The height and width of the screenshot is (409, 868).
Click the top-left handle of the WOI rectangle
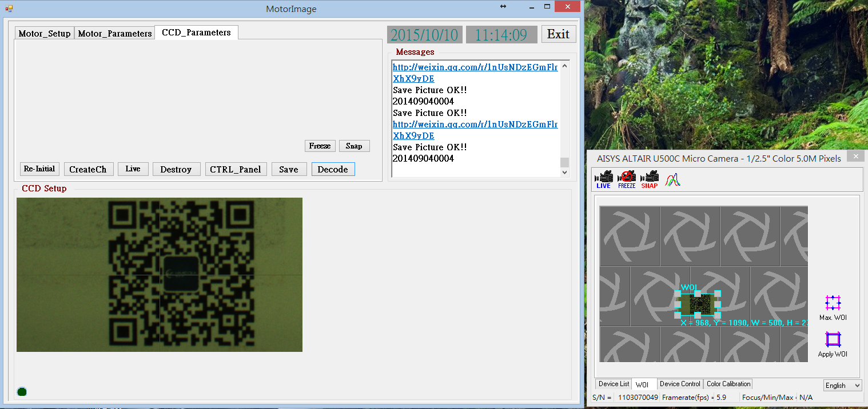pyautogui.click(x=678, y=294)
